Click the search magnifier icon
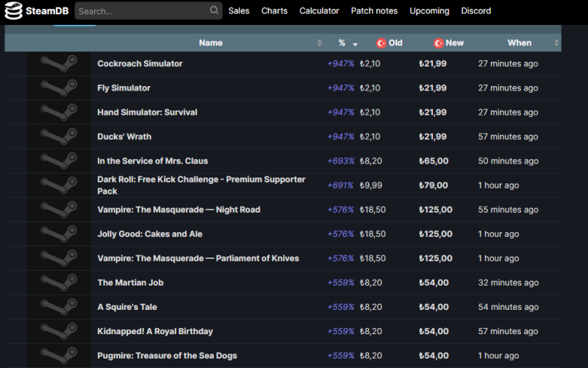Screen dimensions: 588x368 click(x=214, y=10)
